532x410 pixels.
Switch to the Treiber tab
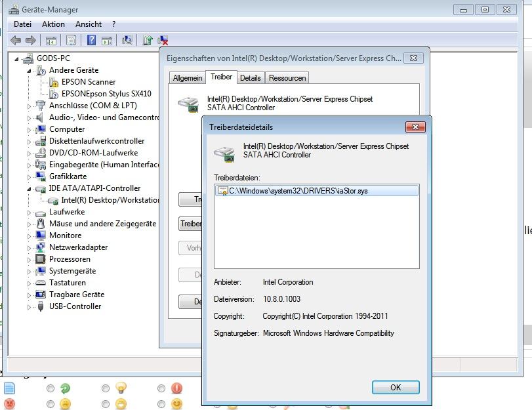[221, 77]
